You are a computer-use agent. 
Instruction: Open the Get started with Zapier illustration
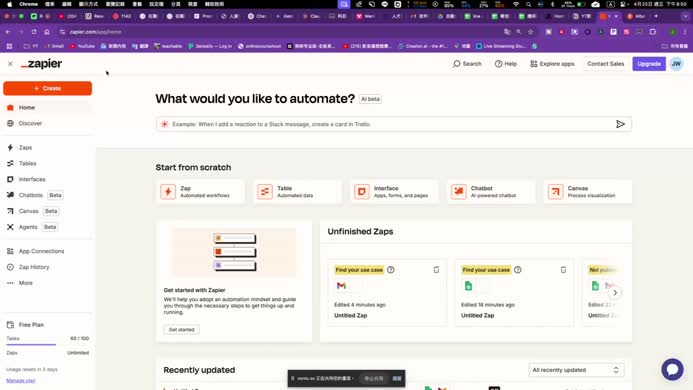[x=234, y=252]
